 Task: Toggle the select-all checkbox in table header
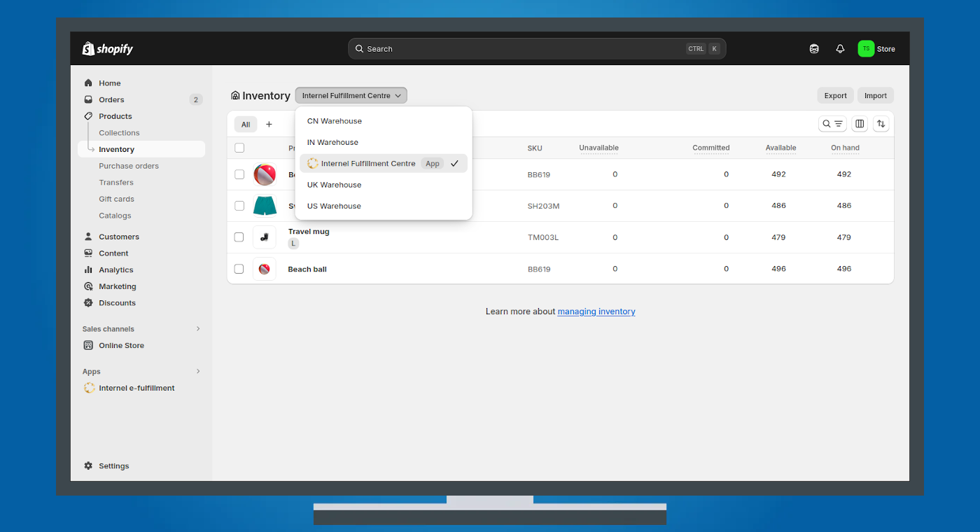coord(239,148)
